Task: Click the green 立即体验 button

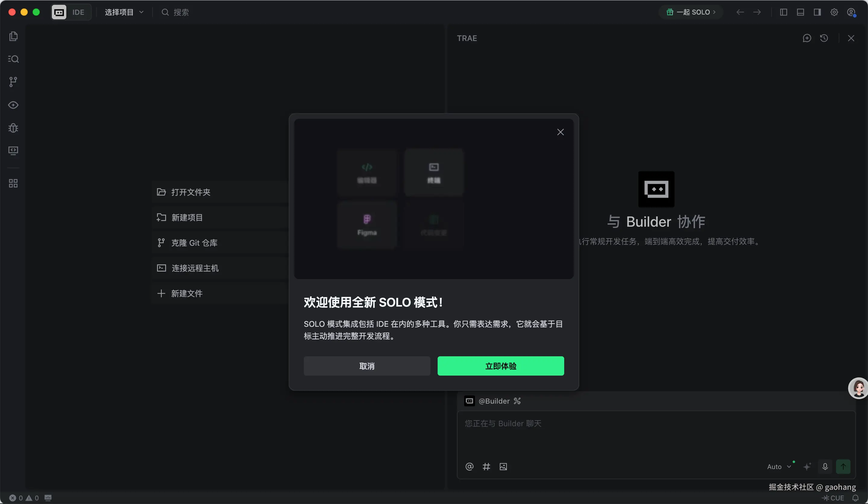Action: [501, 366]
